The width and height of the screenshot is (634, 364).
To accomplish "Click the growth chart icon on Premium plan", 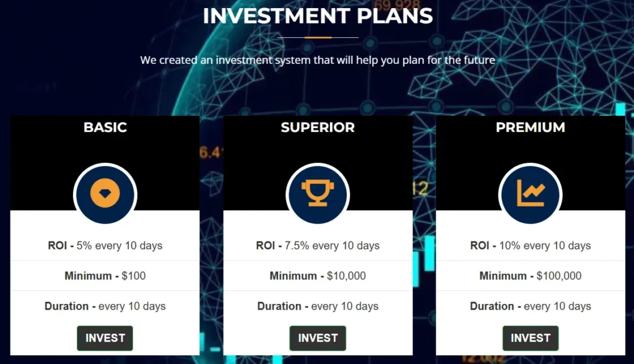I will pyautogui.click(x=531, y=194).
